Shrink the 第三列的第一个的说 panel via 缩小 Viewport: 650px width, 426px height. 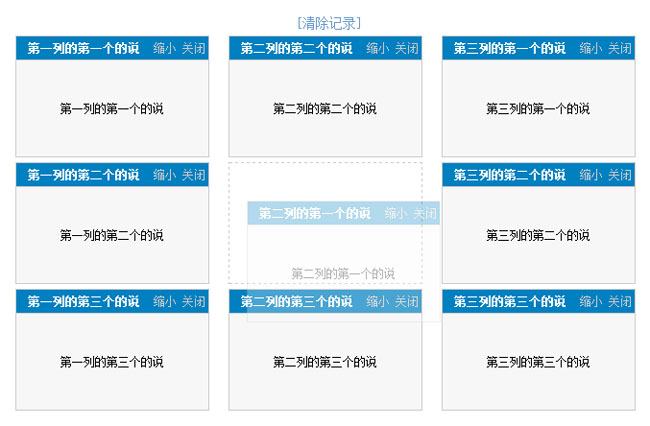590,48
